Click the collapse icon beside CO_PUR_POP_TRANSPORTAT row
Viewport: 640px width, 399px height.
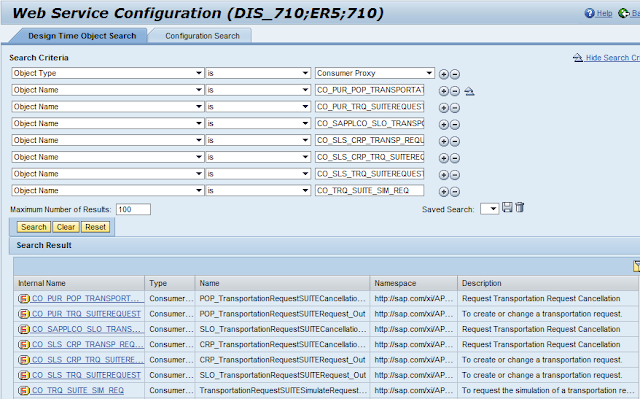click(x=469, y=91)
